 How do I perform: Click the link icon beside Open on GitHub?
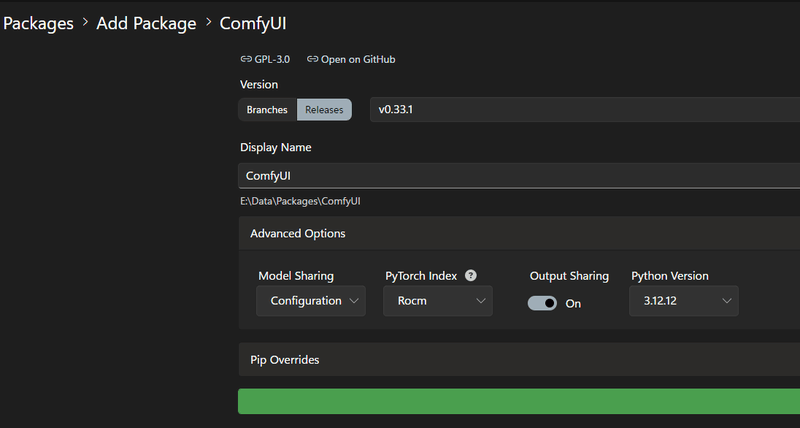coord(312,59)
